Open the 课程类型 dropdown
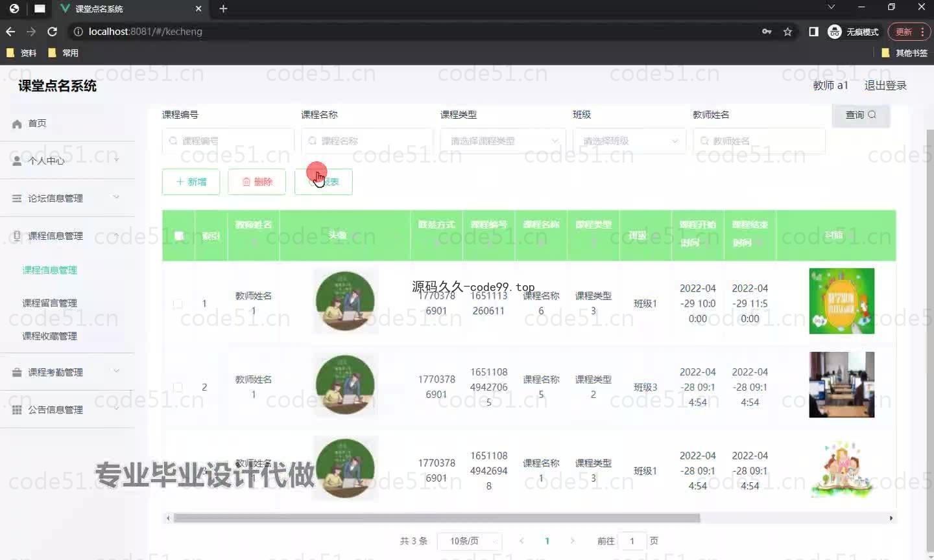The height and width of the screenshot is (560, 934). (x=503, y=141)
